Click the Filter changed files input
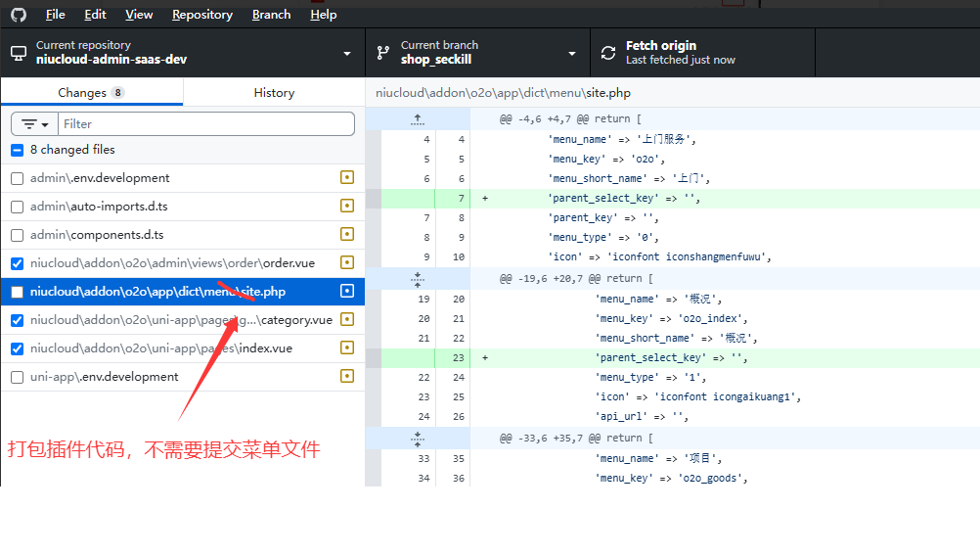980x556 pixels. coord(205,124)
